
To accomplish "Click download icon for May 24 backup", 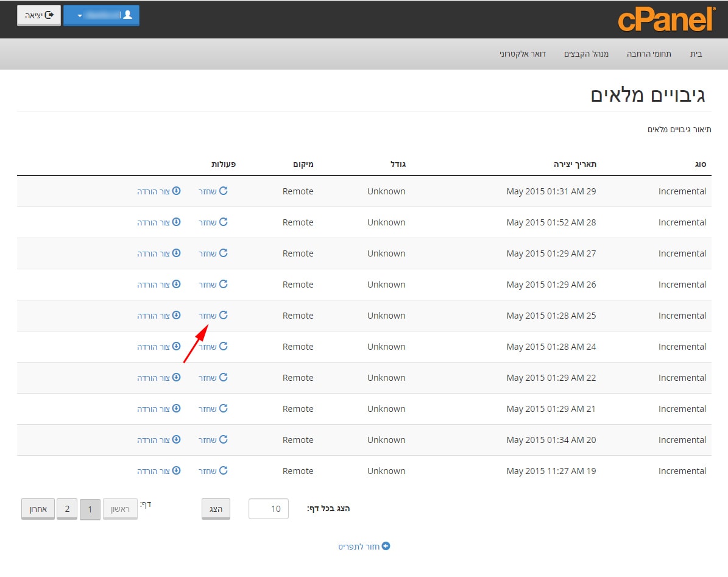I will (x=177, y=346).
